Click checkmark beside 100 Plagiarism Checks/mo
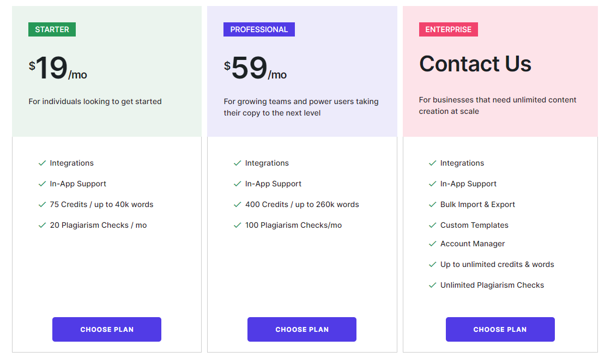This screenshot has height=364, width=611. [237, 225]
